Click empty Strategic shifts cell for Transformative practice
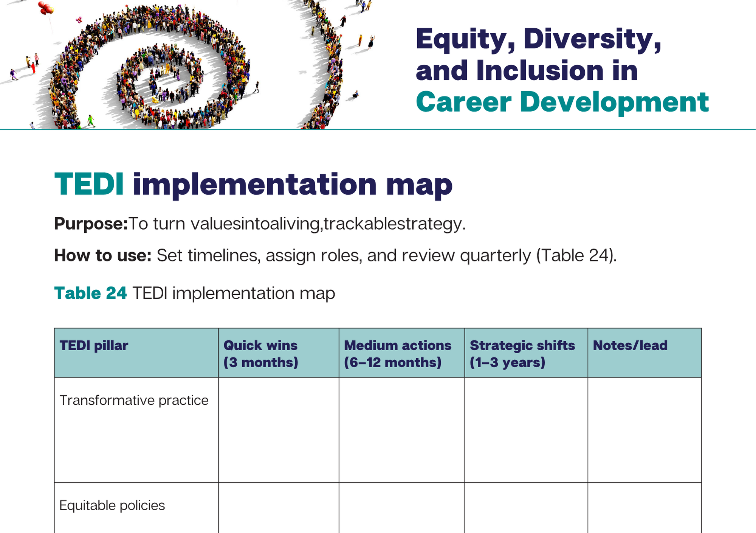The height and width of the screenshot is (533, 756). [x=526, y=430]
